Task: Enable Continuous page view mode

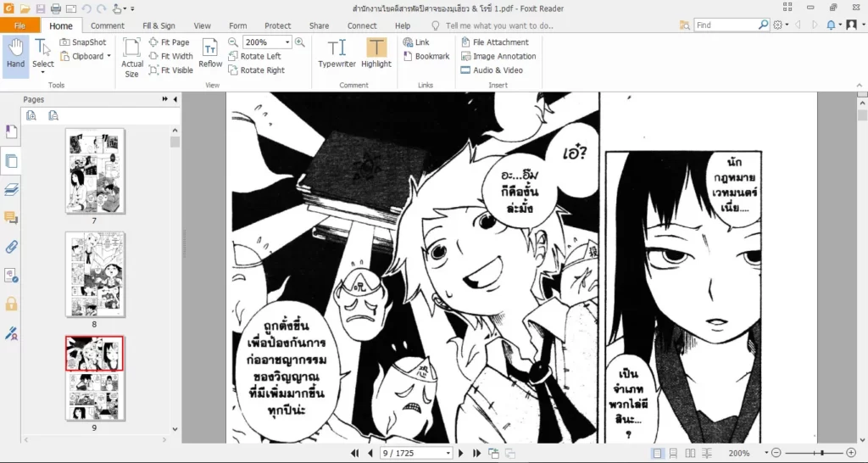Action: coord(673,453)
